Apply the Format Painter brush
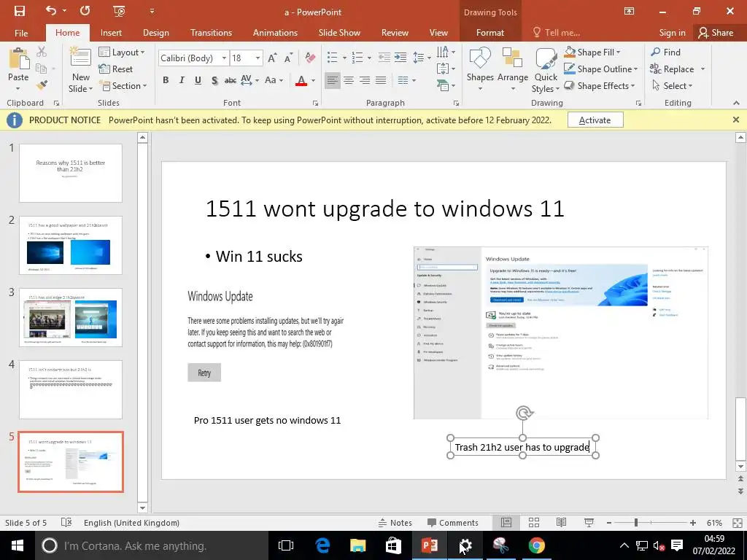This screenshot has height=560, width=747. 42,85
